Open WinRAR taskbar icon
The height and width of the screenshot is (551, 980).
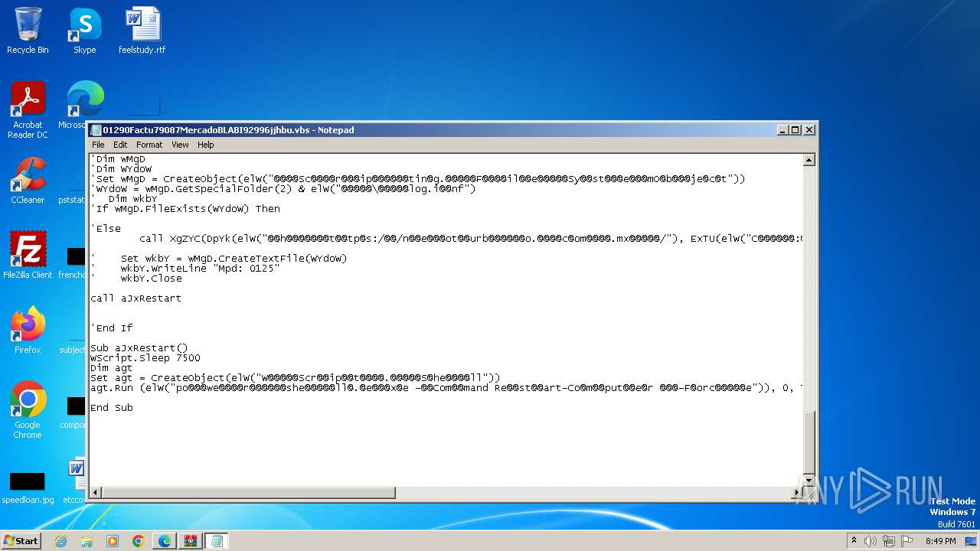point(191,541)
